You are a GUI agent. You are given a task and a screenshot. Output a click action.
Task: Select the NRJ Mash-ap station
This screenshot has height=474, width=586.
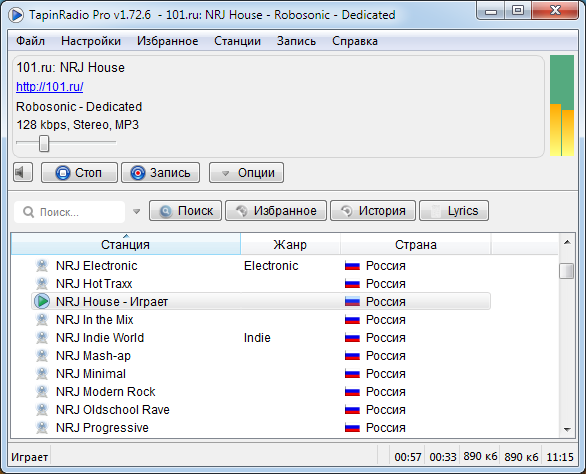pos(261,356)
